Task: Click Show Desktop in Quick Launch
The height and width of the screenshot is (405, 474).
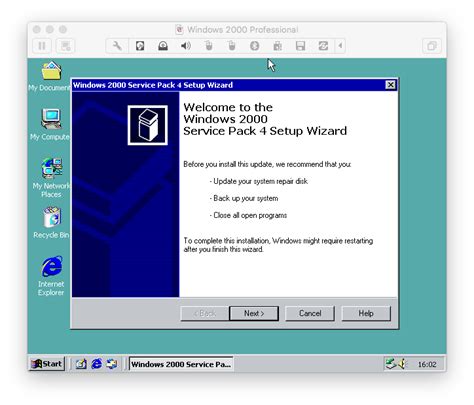Action: coord(81,364)
